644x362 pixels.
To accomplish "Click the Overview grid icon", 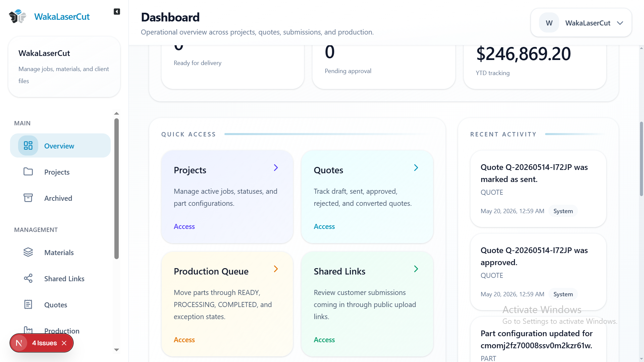I will (x=28, y=145).
